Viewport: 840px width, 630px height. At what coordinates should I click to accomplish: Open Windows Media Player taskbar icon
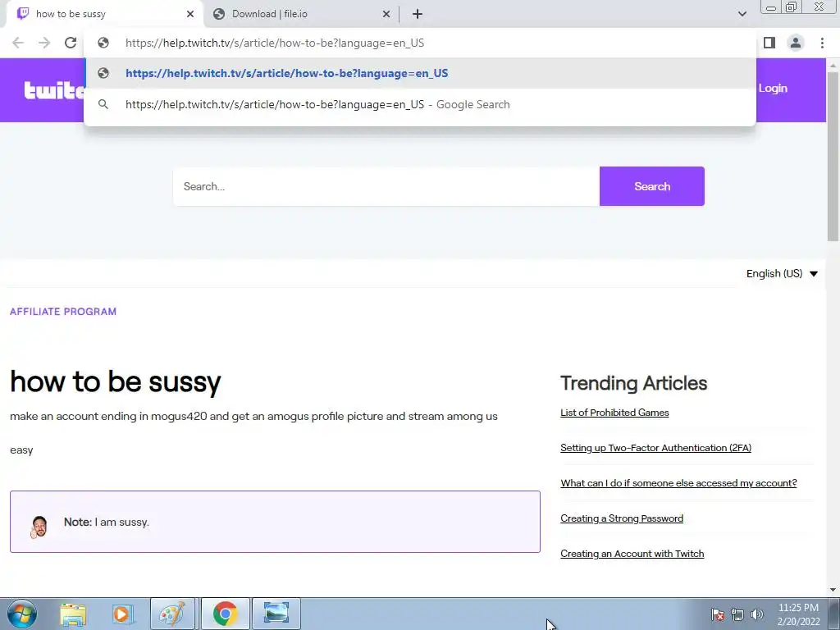tap(123, 614)
